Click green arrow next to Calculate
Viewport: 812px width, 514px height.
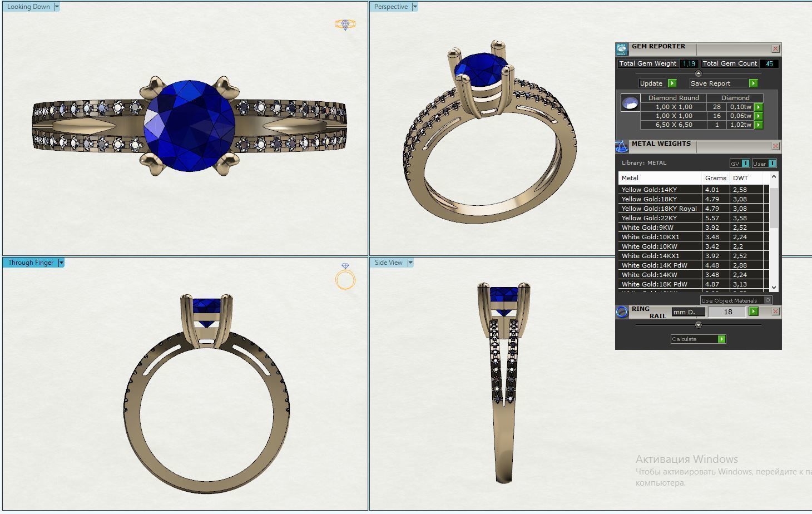(x=721, y=339)
